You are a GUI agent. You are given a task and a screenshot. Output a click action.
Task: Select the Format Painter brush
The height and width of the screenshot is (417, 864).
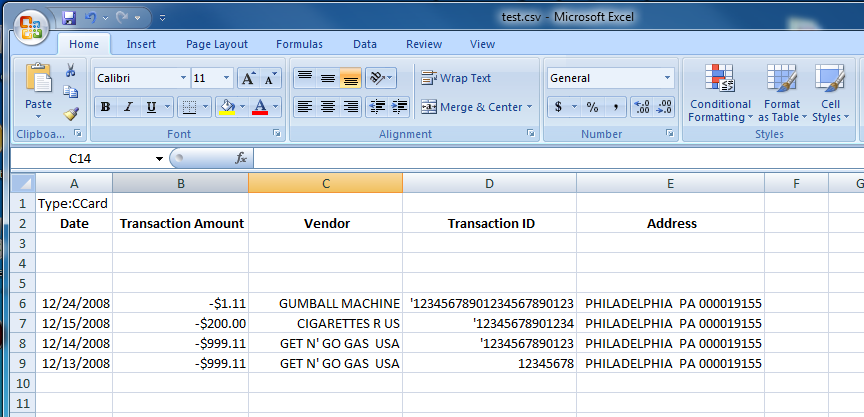click(71, 113)
